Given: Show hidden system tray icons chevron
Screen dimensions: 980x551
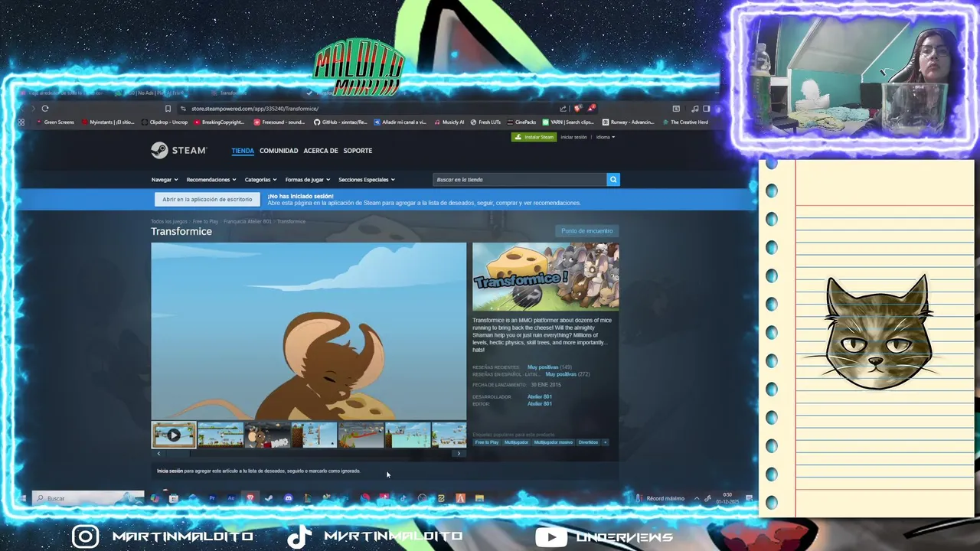Looking at the screenshot, I should [x=696, y=498].
